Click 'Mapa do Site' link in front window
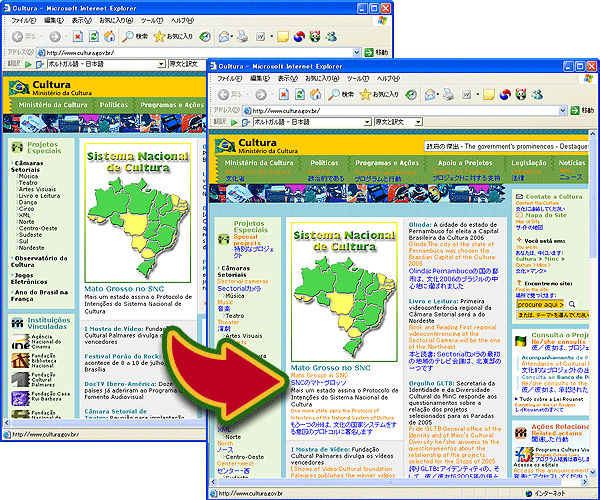This screenshot has height=500, width=600. click(x=546, y=215)
